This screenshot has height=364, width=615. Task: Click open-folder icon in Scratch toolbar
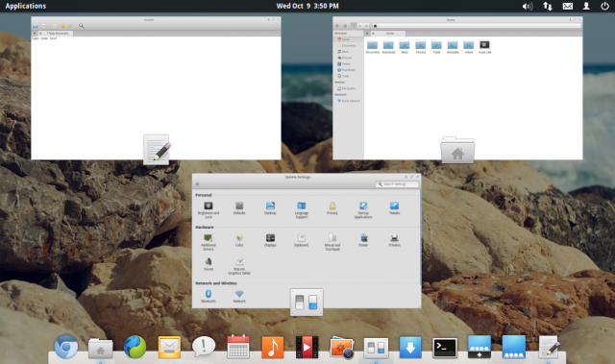pos(36,26)
